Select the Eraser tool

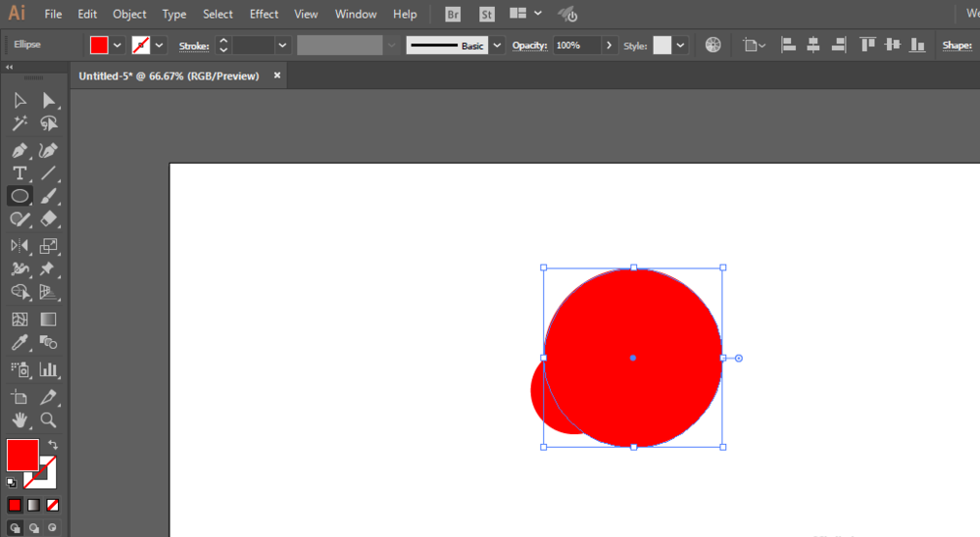pyautogui.click(x=49, y=220)
